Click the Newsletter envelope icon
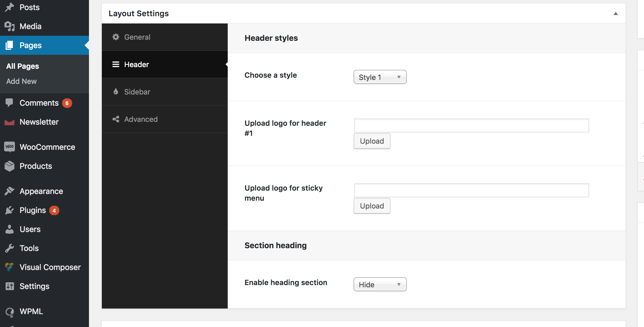 9,122
